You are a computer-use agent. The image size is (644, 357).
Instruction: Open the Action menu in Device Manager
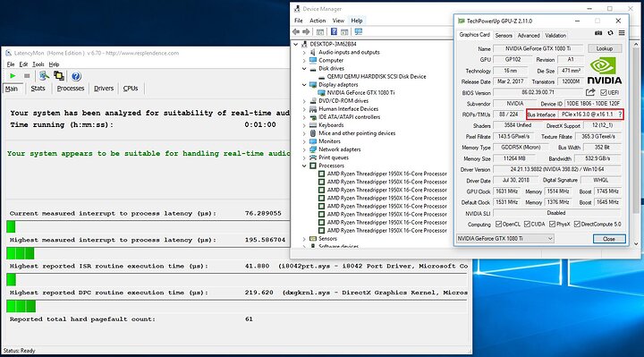pos(318,21)
